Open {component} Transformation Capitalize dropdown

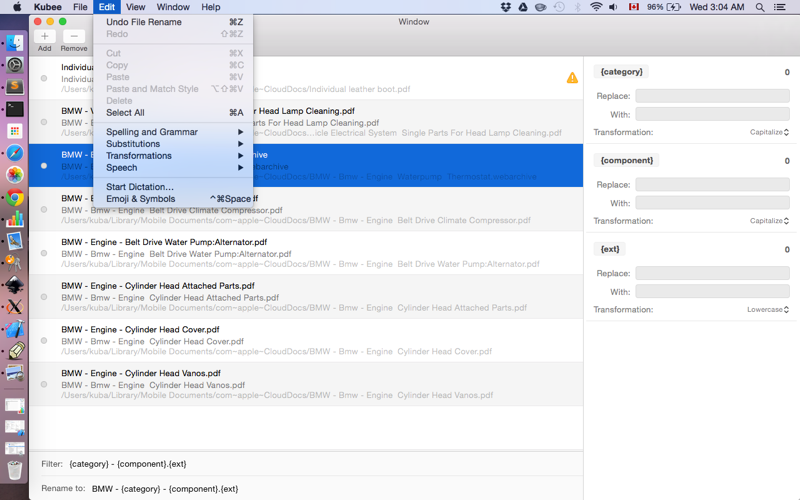[x=769, y=221]
